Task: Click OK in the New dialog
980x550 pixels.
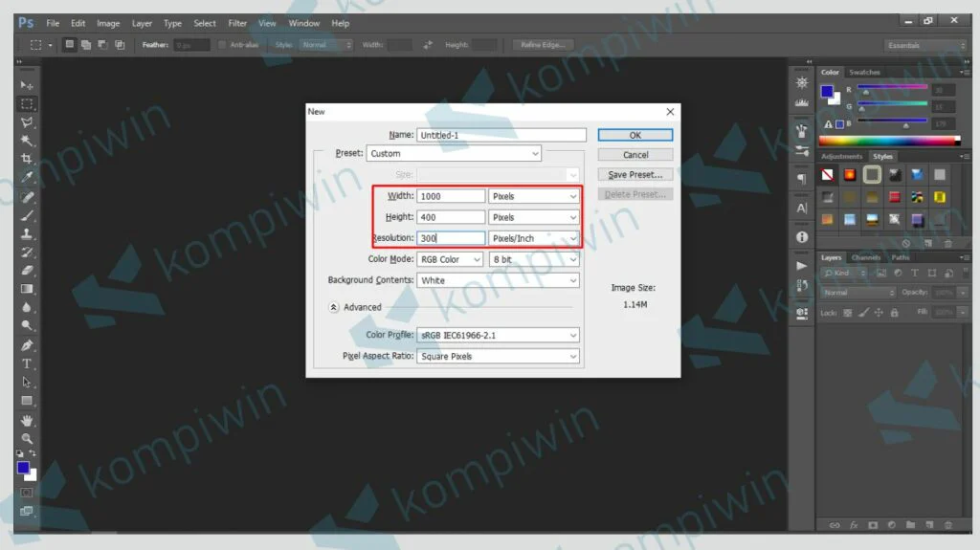Action: pyautogui.click(x=635, y=135)
